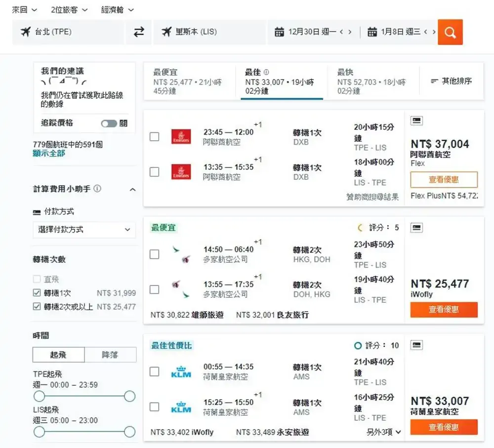
Task: Click LIS起飛 slider left handle
Action: 39,432
